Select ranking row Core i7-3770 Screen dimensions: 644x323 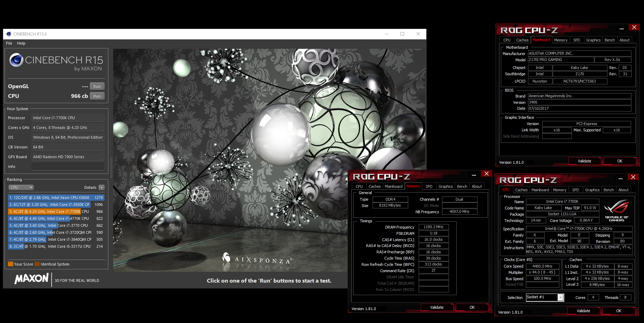[x=56, y=225]
